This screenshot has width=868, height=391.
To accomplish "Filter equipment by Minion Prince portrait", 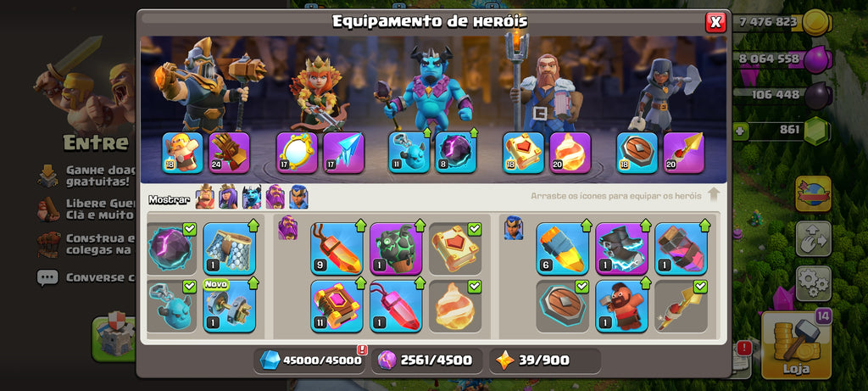I will [x=252, y=197].
